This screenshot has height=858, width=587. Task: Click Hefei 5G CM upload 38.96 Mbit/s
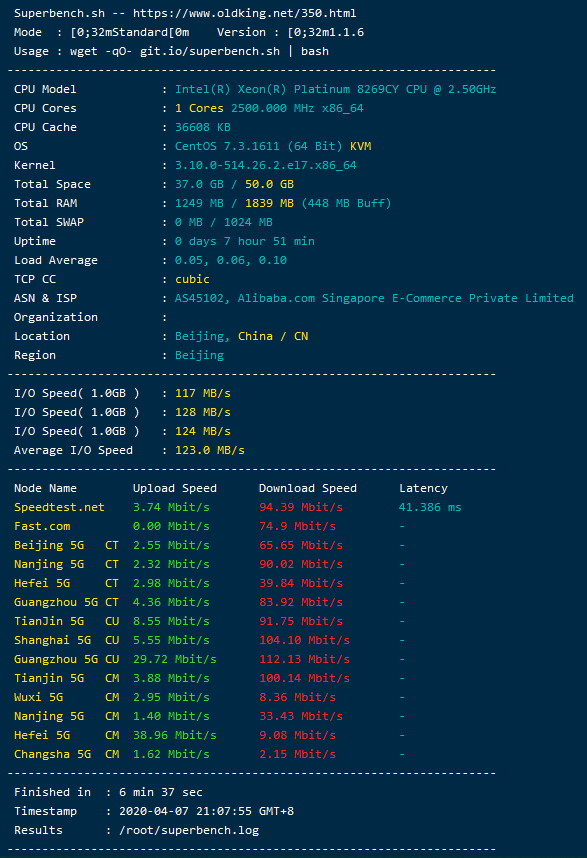click(175, 735)
